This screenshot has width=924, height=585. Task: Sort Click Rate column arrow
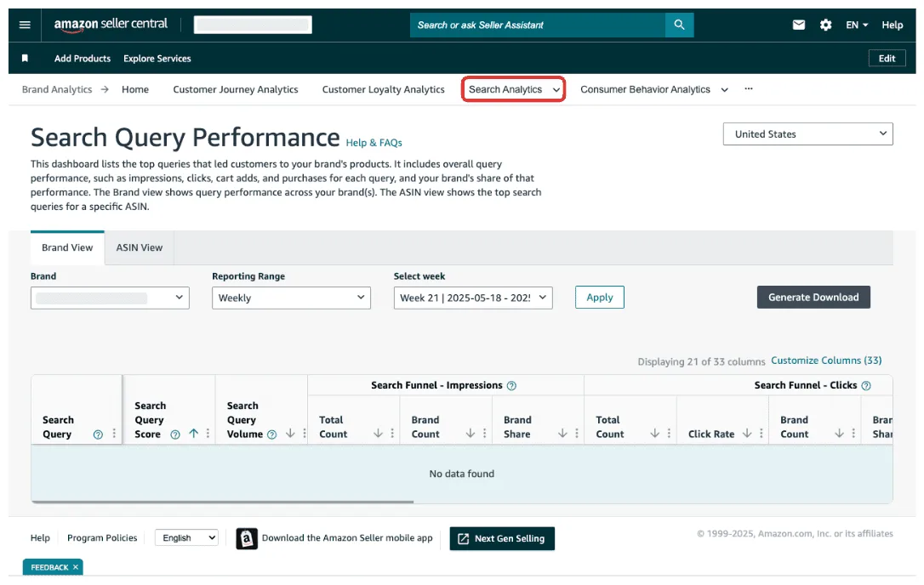pyautogui.click(x=747, y=434)
